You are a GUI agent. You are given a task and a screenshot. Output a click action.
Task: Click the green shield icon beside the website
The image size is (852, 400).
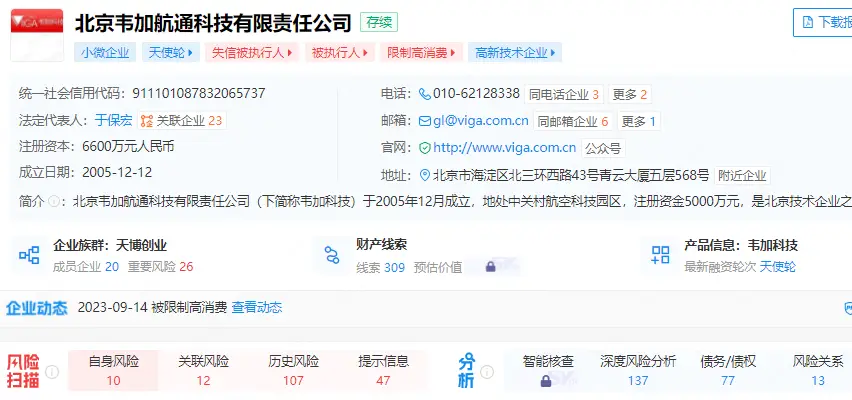point(425,148)
